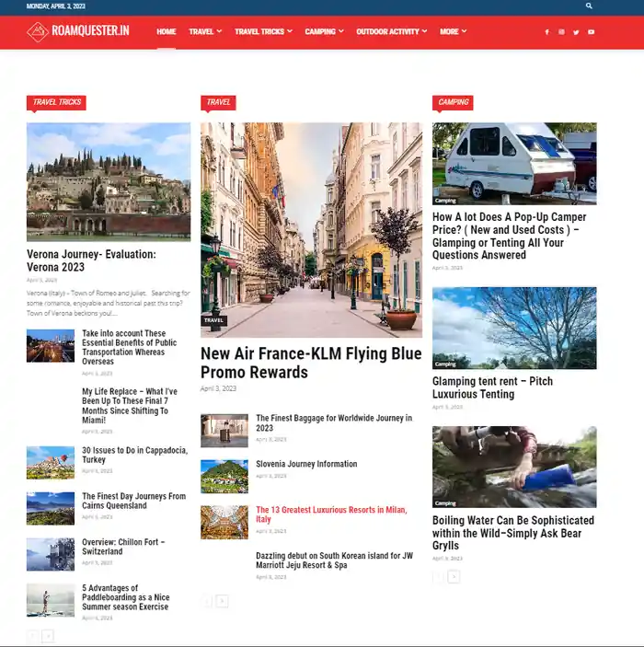Visit the Facebook social icon

coord(546,32)
